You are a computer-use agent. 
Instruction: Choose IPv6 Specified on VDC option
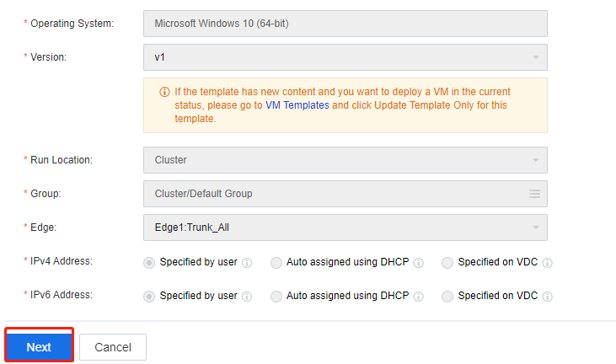[x=447, y=297]
